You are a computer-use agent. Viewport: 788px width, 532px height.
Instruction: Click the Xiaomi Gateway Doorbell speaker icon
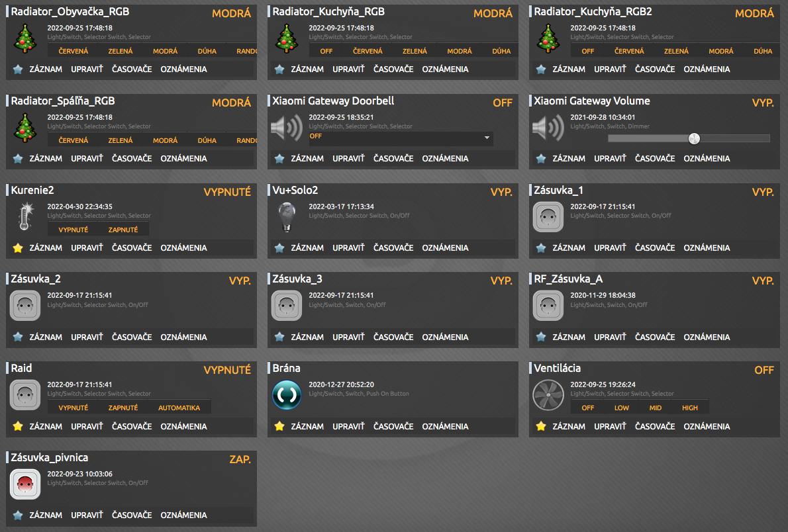[x=287, y=128]
